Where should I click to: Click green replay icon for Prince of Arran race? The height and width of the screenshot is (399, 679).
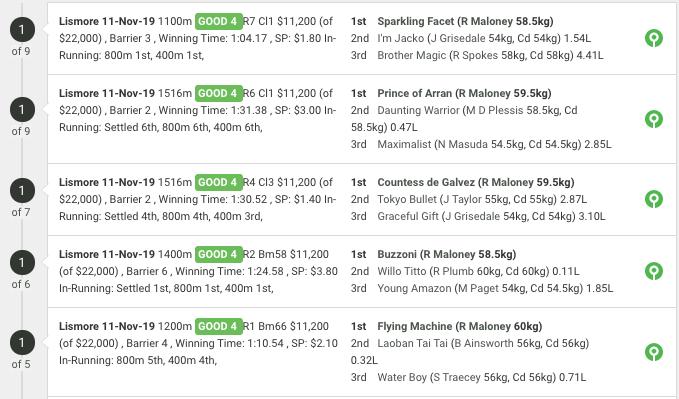[x=653, y=119]
